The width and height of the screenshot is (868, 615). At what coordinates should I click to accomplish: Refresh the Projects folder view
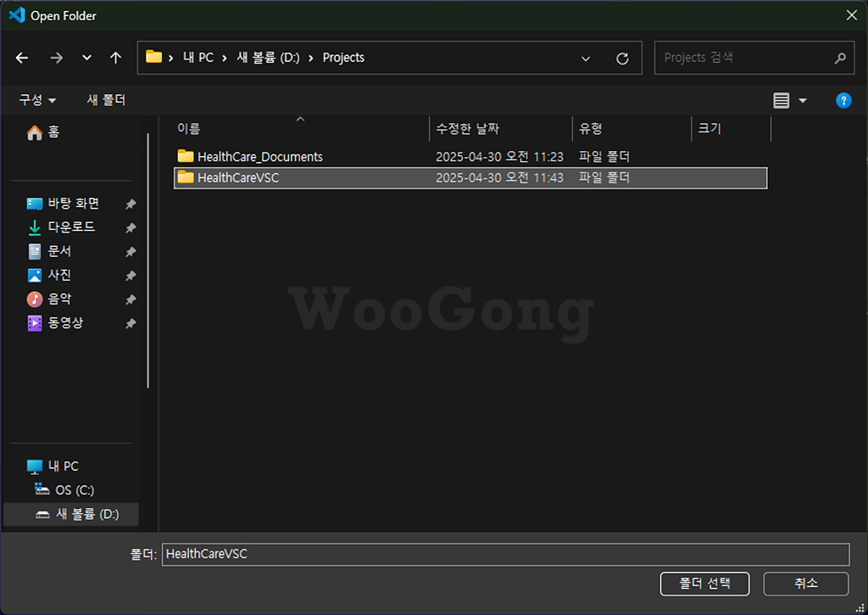click(622, 59)
